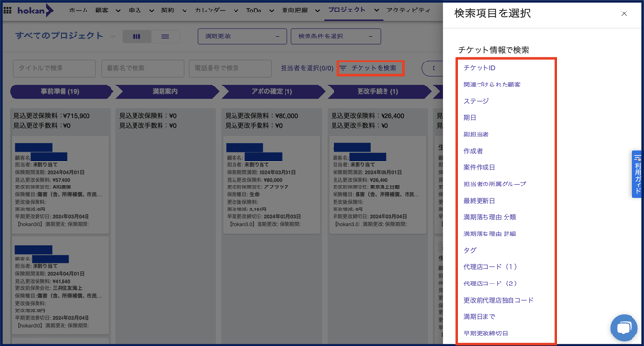Image resolution: width=644 pixels, height=346 pixels.
Task: Choose 満期落ち理由 詳細 search item
Action: (490, 234)
